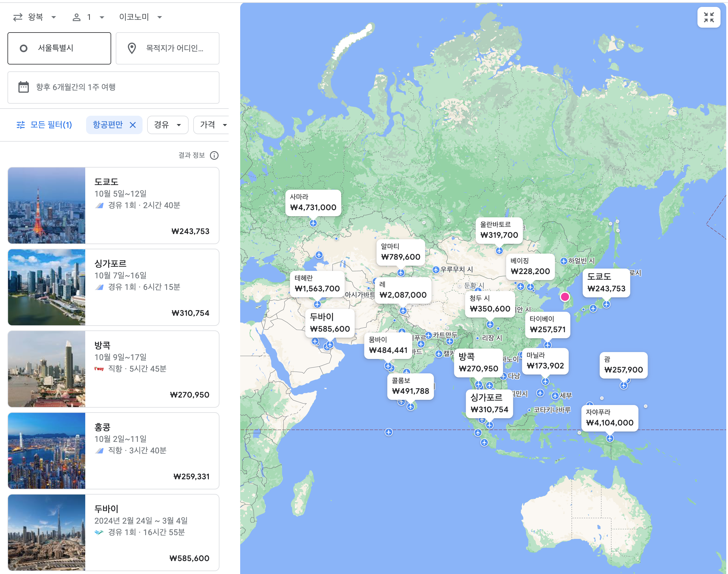Image resolution: width=728 pixels, height=574 pixels.
Task: Click the 결과 정보 info icon
Action: pos(214,155)
